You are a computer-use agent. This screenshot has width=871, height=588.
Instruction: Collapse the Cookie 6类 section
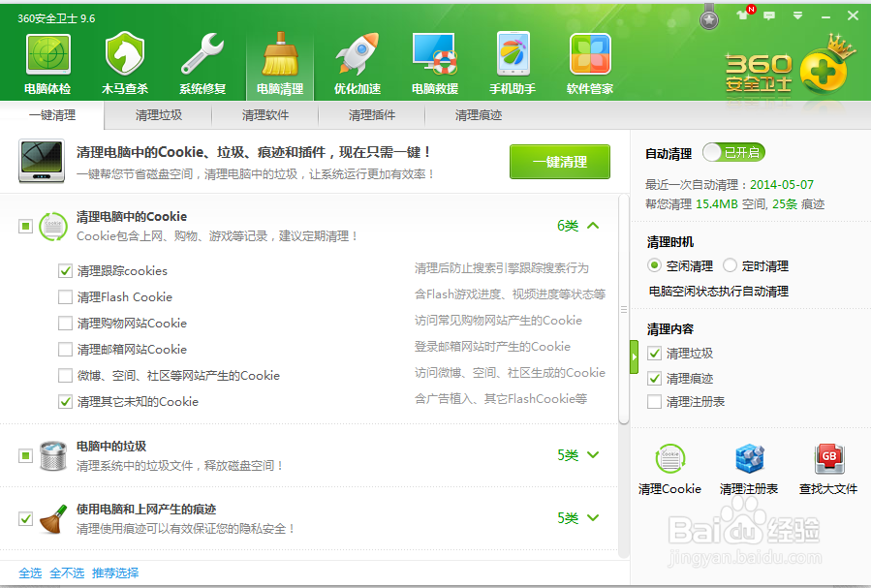593,226
